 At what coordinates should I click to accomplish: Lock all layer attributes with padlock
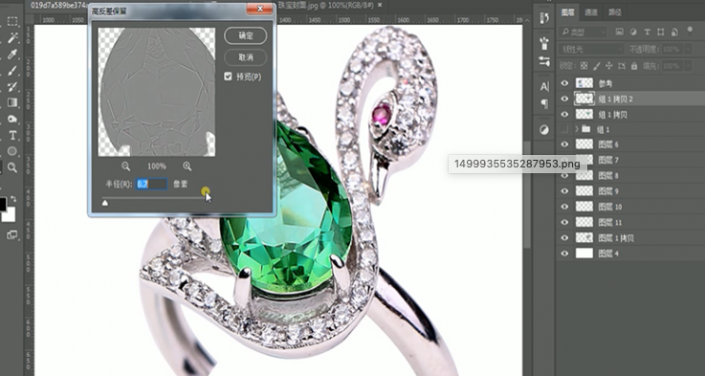click(634, 66)
